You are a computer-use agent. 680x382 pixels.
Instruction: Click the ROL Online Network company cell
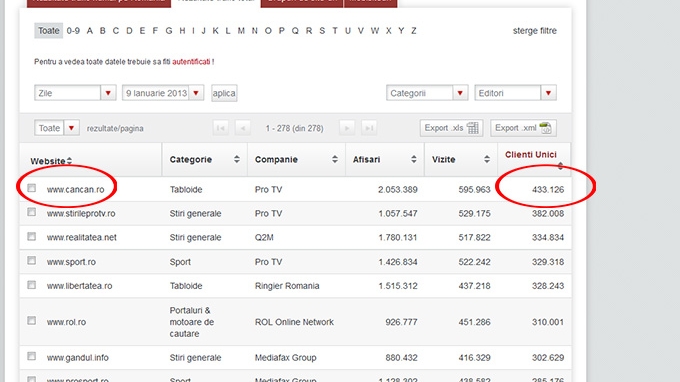click(x=294, y=322)
